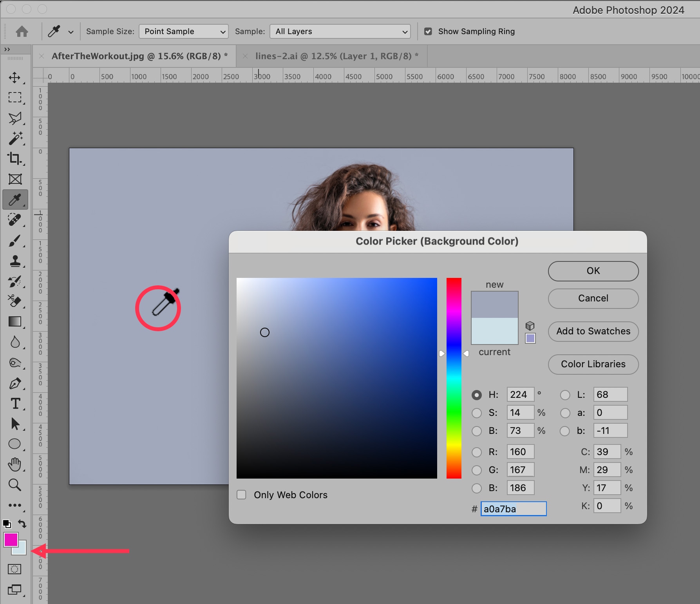Select the Move tool

15,77
